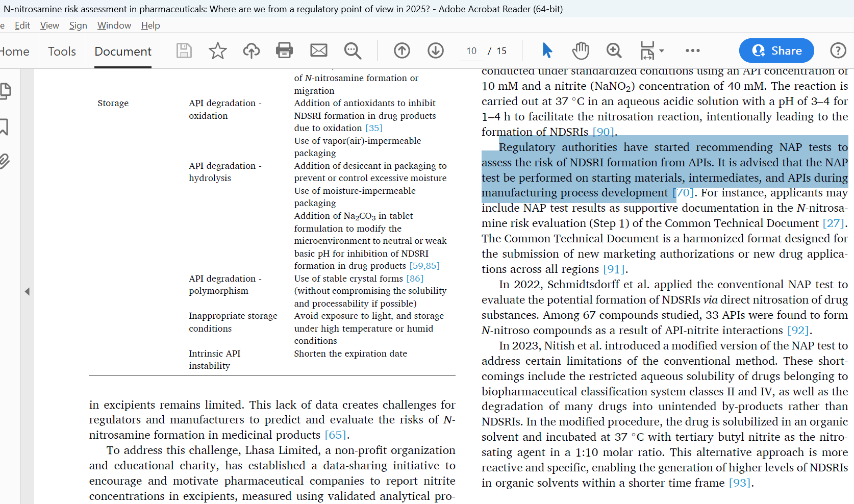Follow citation link [70]

683,193
